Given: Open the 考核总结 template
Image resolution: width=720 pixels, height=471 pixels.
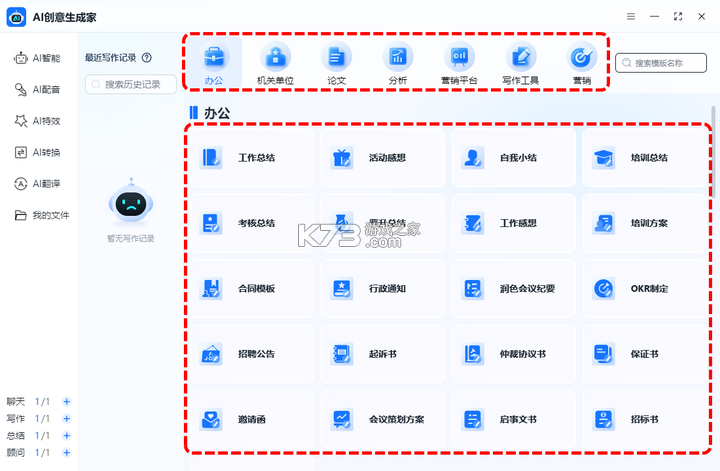Looking at the screenshot, I should pyautogui.click(x=252, y=223).
